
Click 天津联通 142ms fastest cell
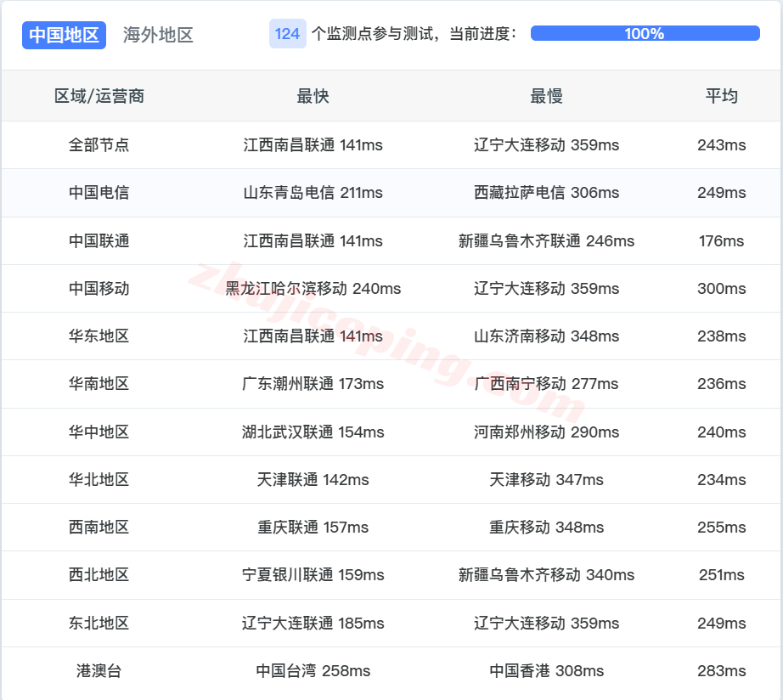pos(313,480)
